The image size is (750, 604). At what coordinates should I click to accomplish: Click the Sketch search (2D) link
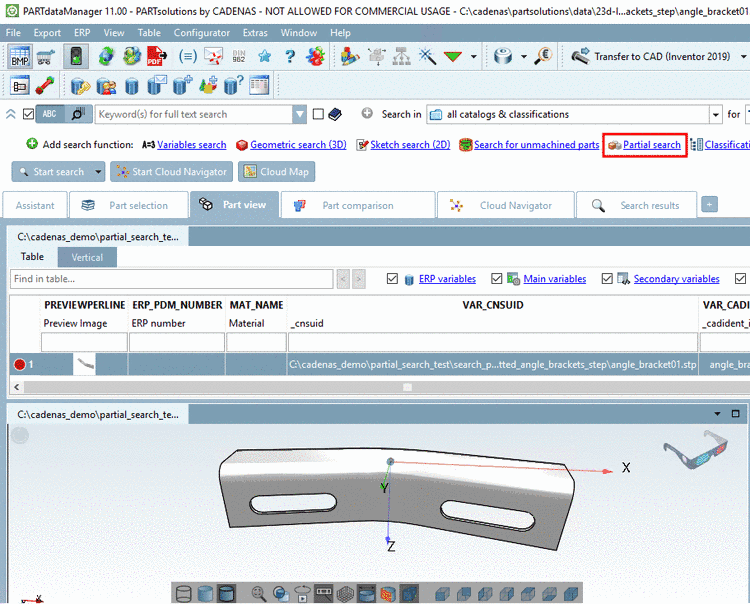pos(410,144)
